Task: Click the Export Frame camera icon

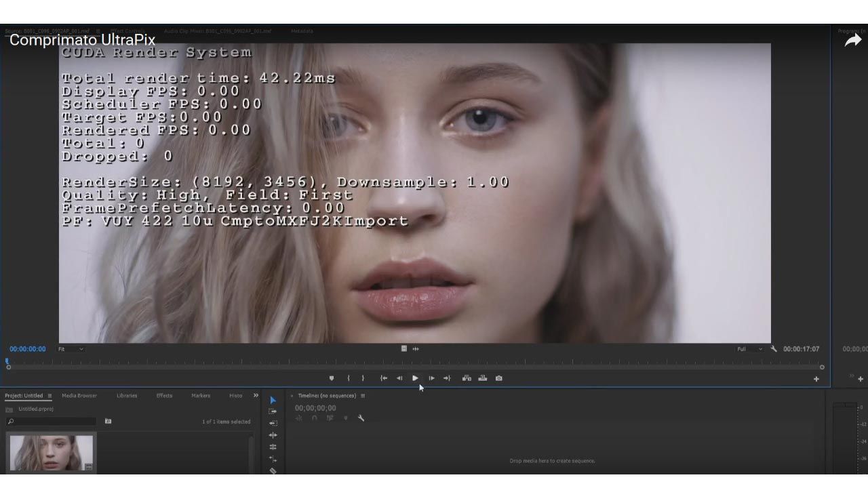Action: [x=499, y=378]
